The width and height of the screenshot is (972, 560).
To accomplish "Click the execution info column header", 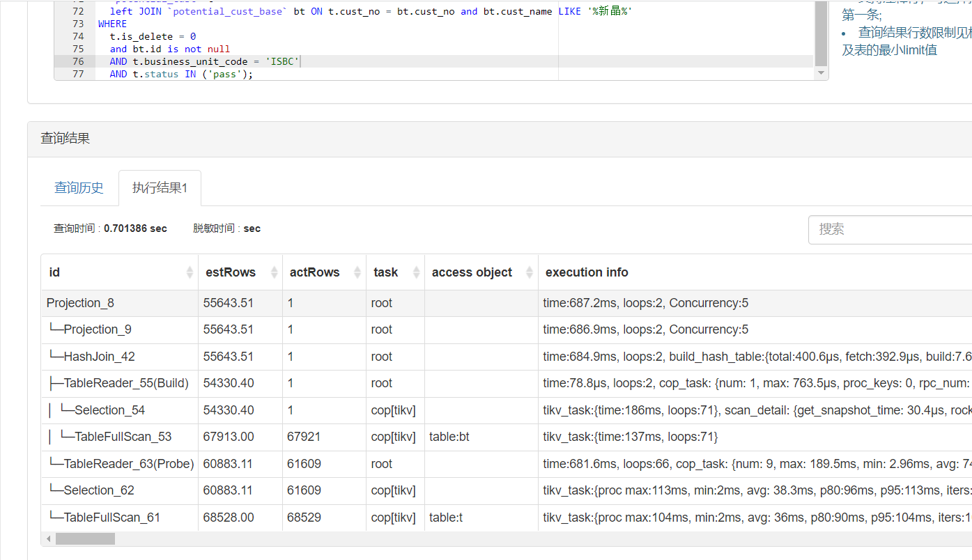I will click(587, 272).
